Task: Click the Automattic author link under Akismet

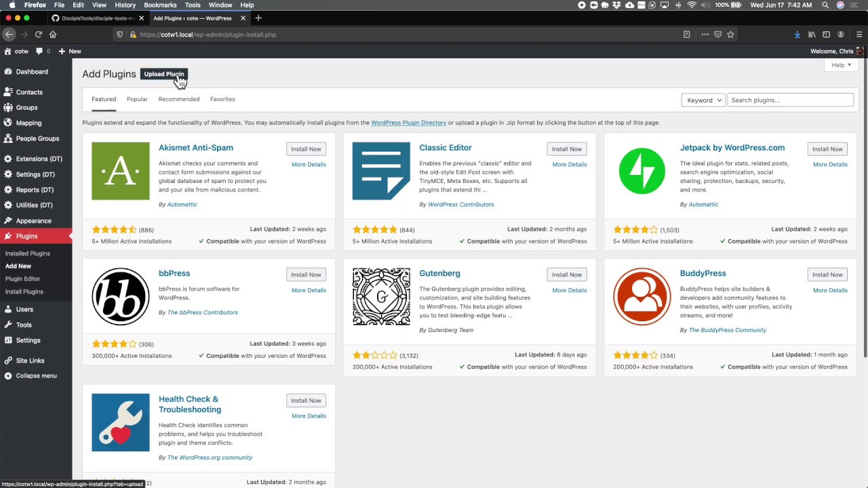Action: (182, 204)
